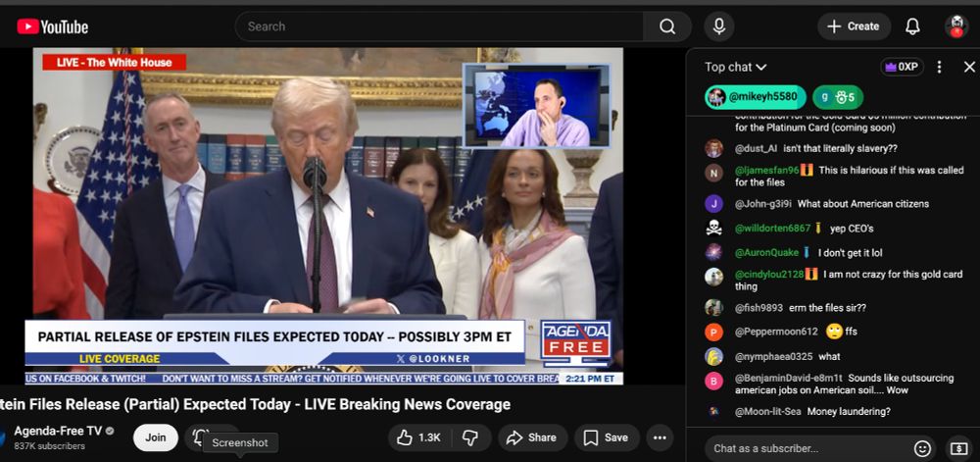Select message 'erm the files sir??'
Image resolution: width=980 pixels, height=462 pixels.
tap(827, 308)
